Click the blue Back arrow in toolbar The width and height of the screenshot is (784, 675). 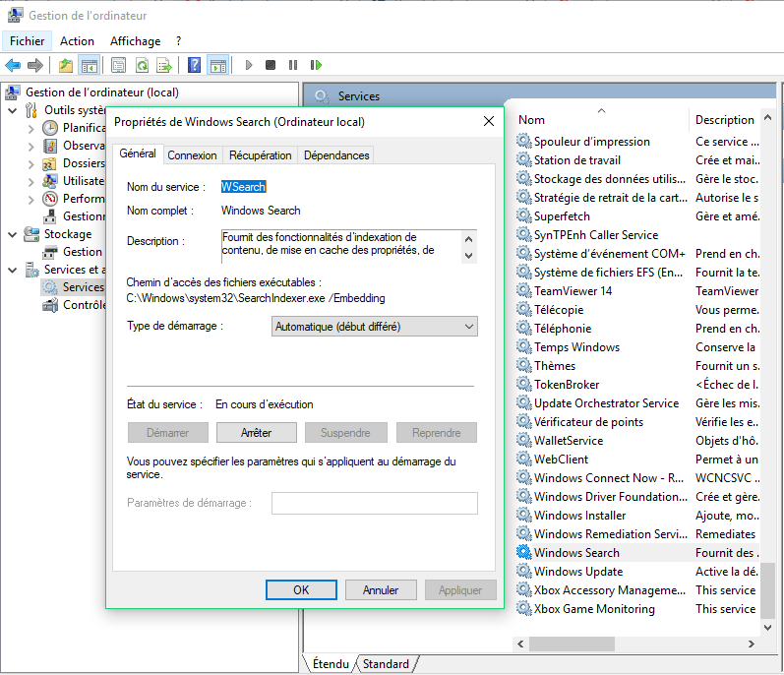click(13, 65)
